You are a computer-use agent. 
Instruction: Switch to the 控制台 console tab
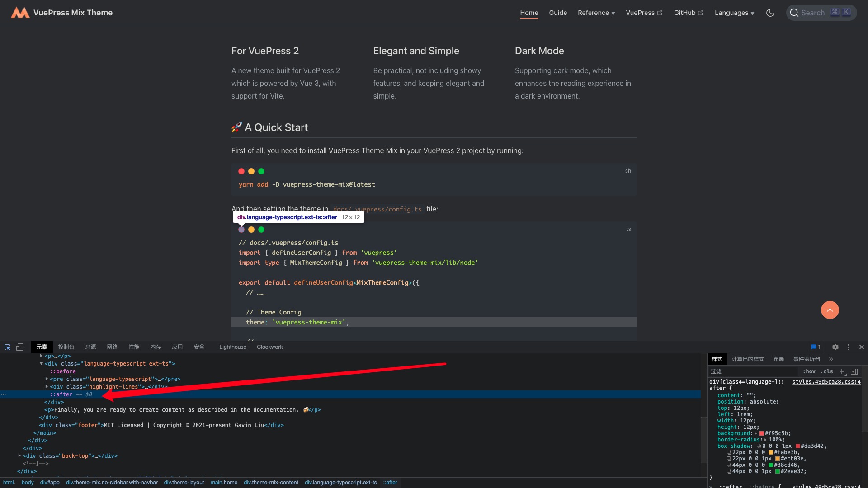(x=66, y=347)
